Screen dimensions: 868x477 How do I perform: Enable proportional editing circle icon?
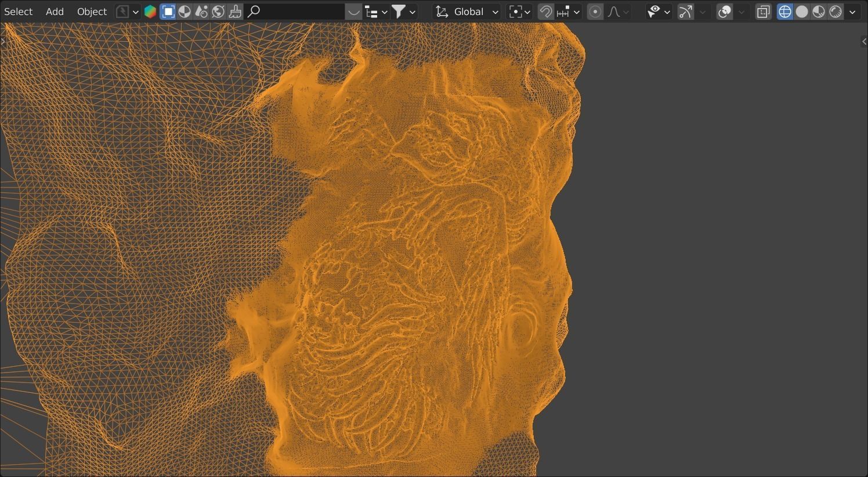pos(595,12)
